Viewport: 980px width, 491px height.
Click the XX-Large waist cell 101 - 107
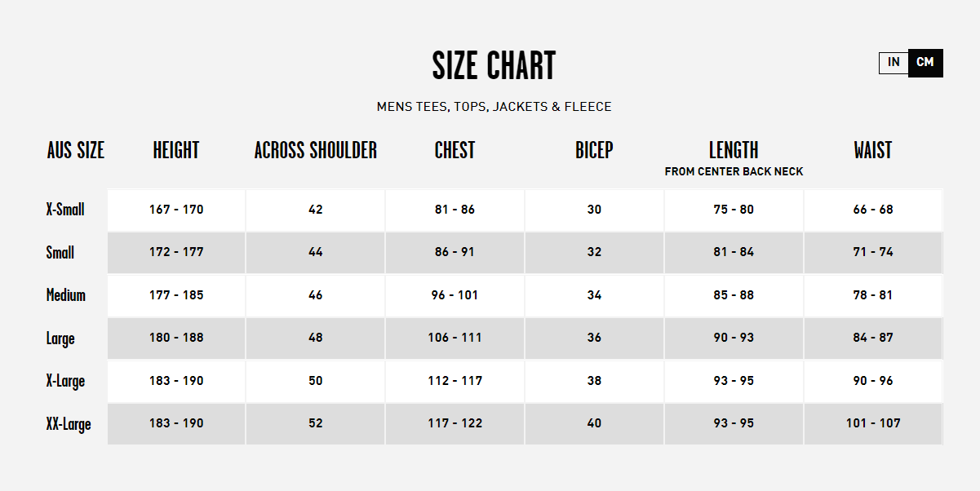point(873,423)
